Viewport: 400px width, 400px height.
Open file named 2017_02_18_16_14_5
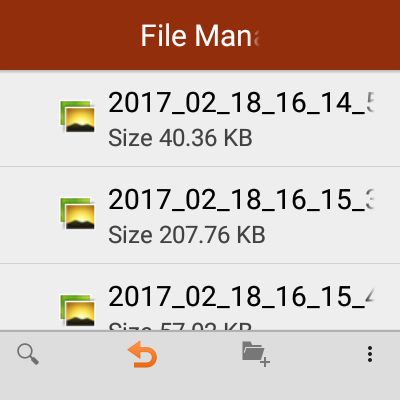point(241,102)
